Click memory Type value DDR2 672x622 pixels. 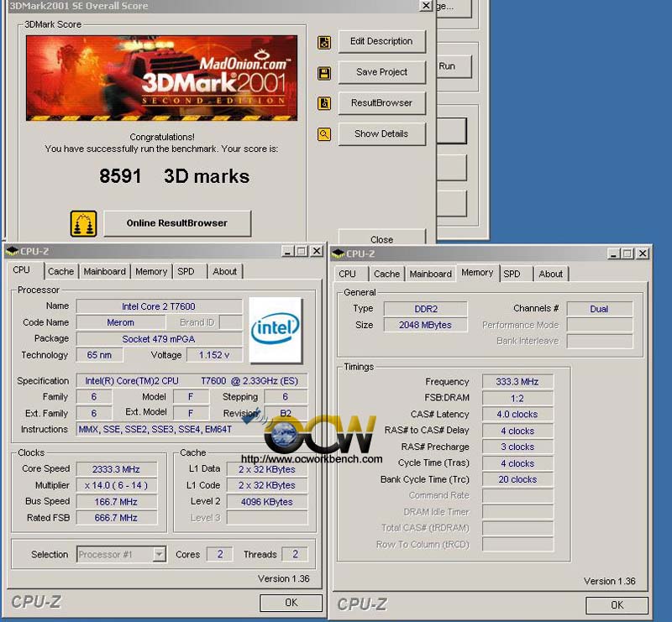point(426,309)
